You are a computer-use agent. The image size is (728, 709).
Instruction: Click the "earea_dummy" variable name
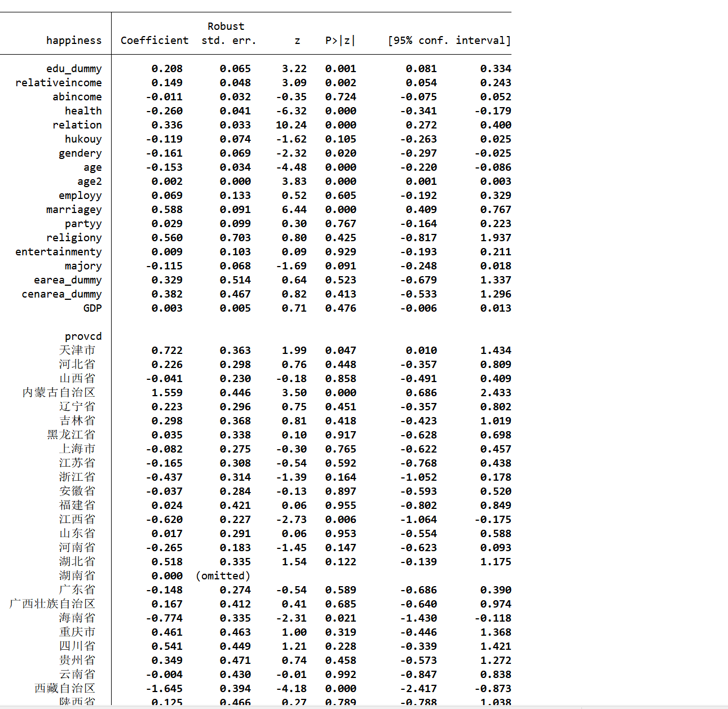[68, 280]
